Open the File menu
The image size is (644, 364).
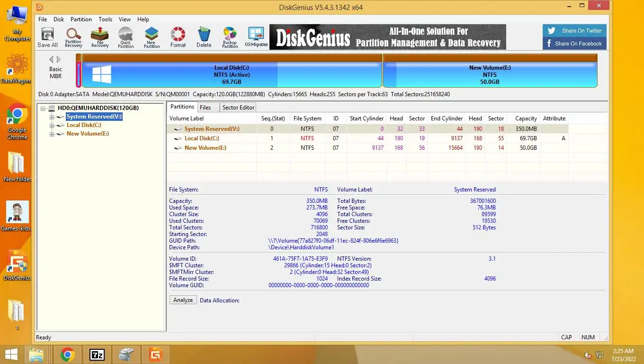tap(43, 19)
